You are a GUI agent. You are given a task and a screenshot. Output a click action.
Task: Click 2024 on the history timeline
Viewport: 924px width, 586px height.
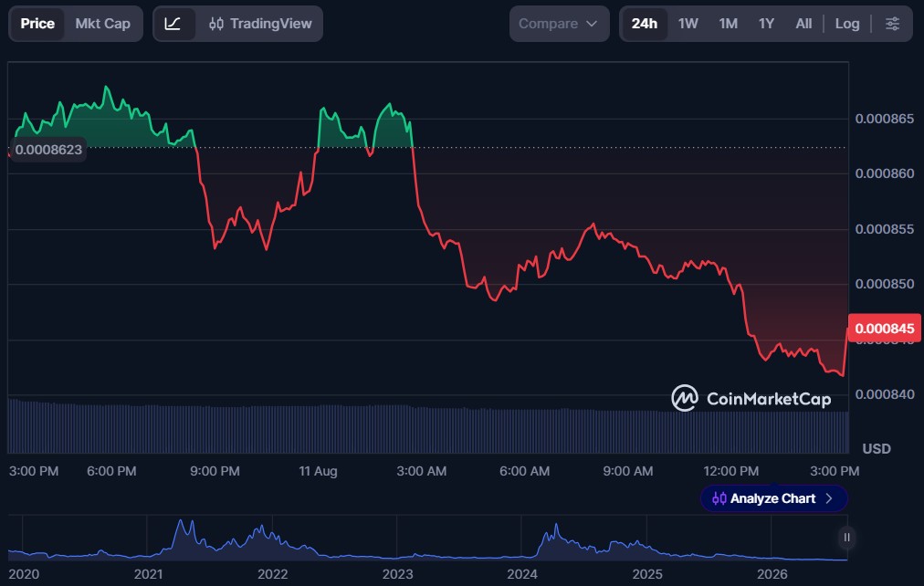(x=522, y=574)
